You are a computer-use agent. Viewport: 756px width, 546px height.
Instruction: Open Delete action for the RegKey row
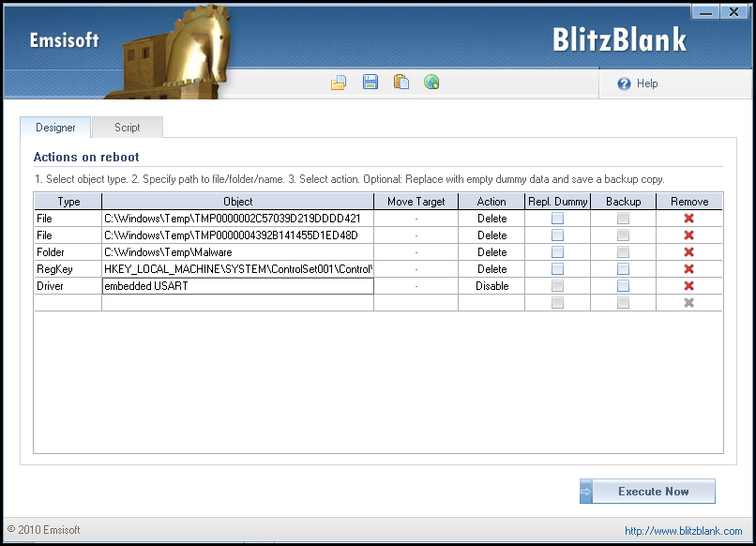click(x=491, y=268)
